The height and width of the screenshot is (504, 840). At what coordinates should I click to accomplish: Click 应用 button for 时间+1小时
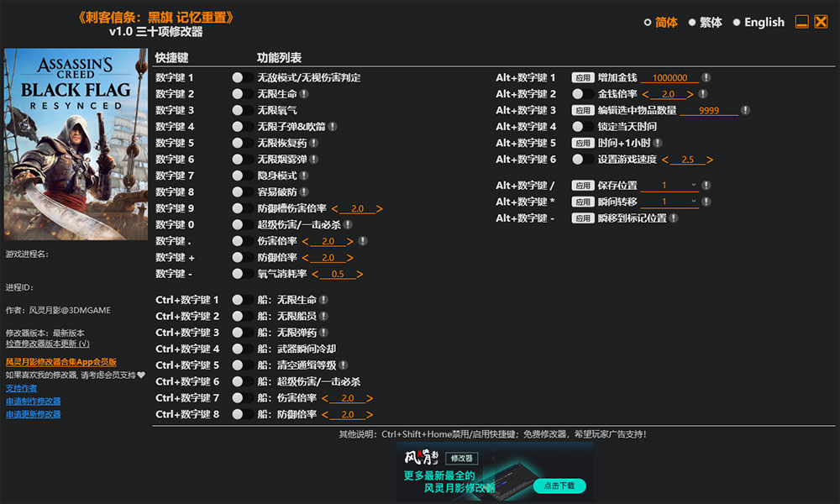click(x=583, y=143)
